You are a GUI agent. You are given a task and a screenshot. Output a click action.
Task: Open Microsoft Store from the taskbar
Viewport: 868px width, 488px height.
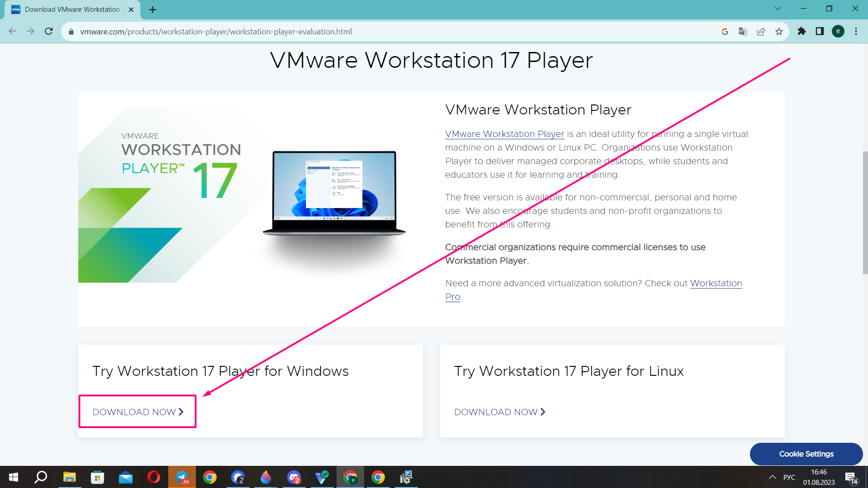(97, 477)
